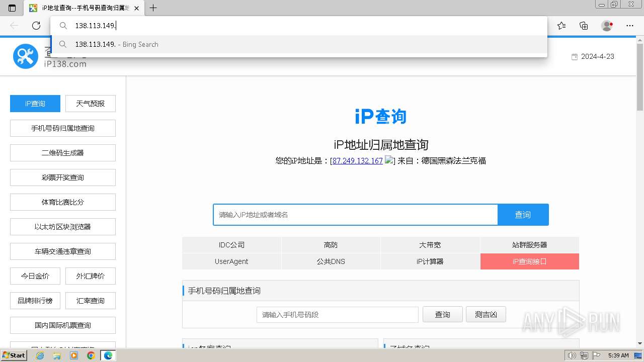This screenshot has width=644, height=362.
Task: Focus the IP address or domain input
Action: [355, 215]
